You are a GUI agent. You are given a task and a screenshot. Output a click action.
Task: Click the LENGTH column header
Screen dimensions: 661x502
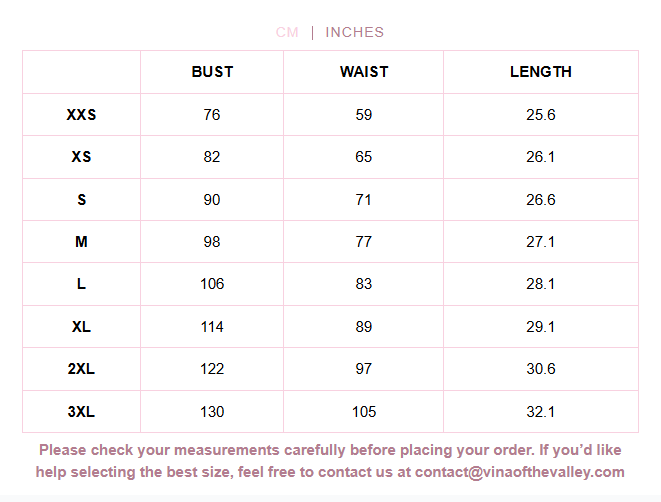[541, 72]
